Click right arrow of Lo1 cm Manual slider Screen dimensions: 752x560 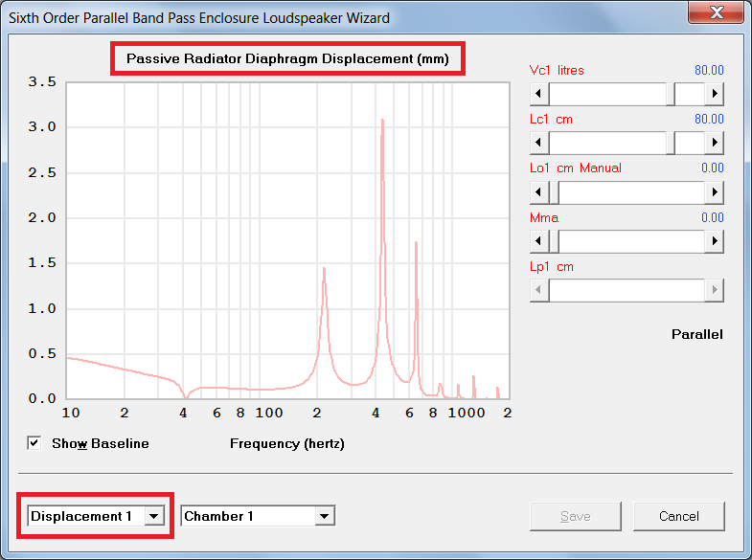pyautogui.click(x=714, y=192)
